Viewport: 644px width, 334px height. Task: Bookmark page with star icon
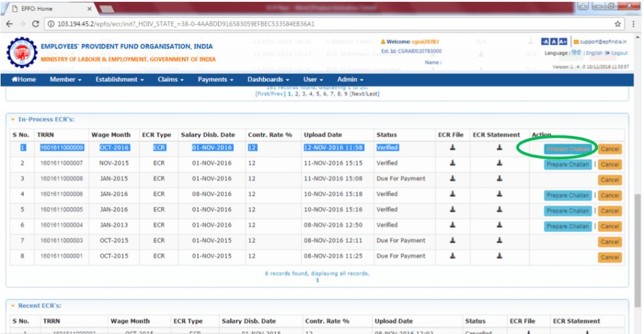point(618,24)
